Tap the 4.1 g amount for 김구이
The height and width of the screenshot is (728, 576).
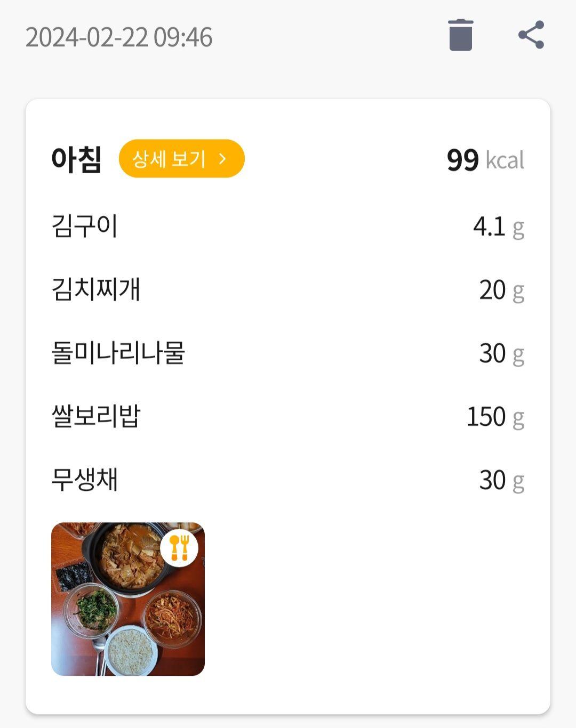499,227
